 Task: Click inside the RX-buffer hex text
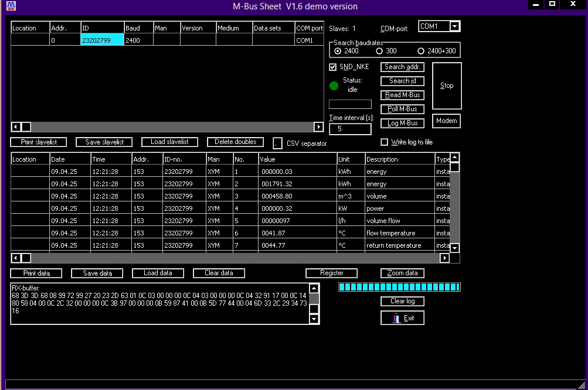(159, 303)
